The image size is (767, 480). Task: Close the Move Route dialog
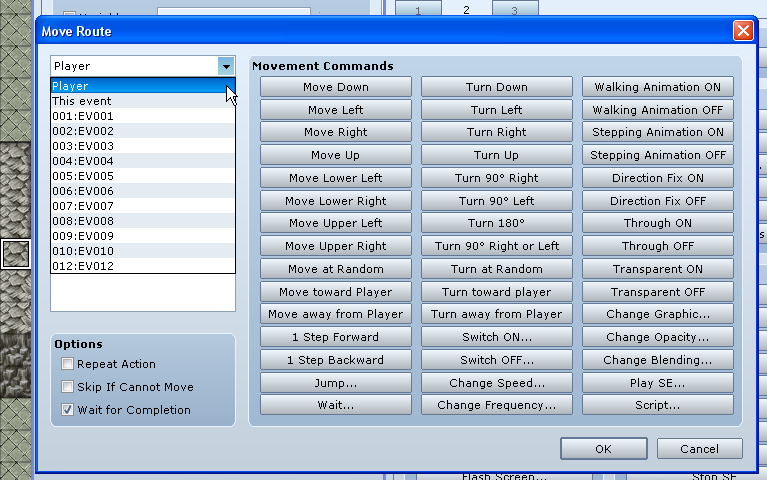pyautogui.click(x=742, y=31)
